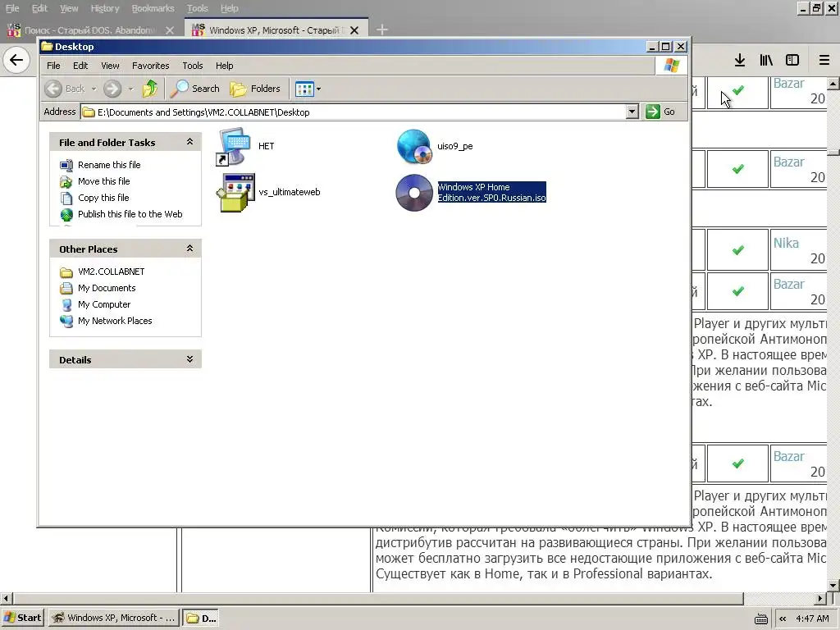
Task: Close the Поиск - Старый DOS tab
Action: (170, 30)
